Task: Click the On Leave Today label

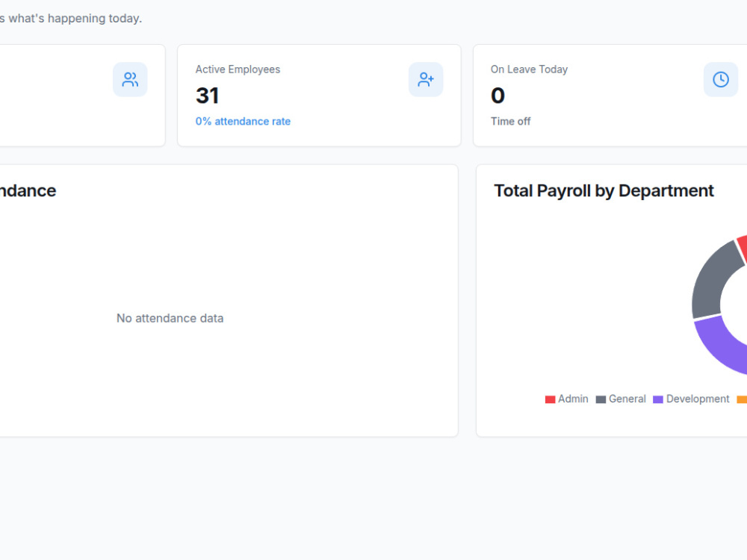Action: tap(530, 69)
